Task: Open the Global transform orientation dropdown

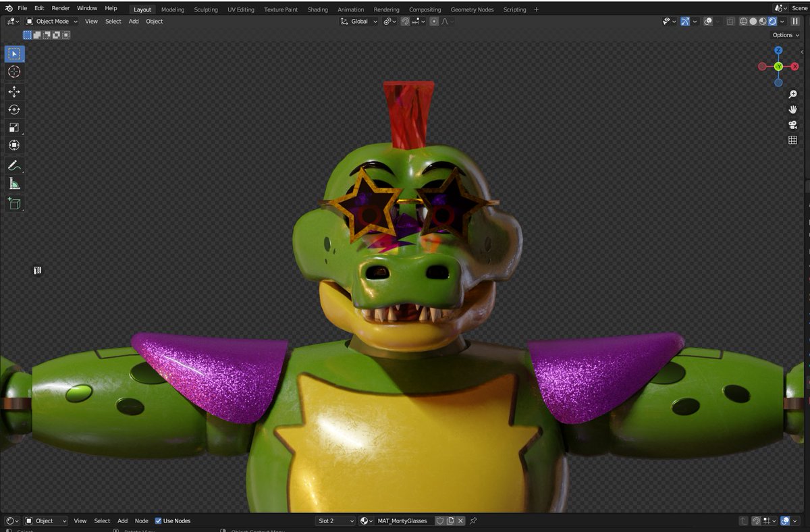Action: pos(359,21)
